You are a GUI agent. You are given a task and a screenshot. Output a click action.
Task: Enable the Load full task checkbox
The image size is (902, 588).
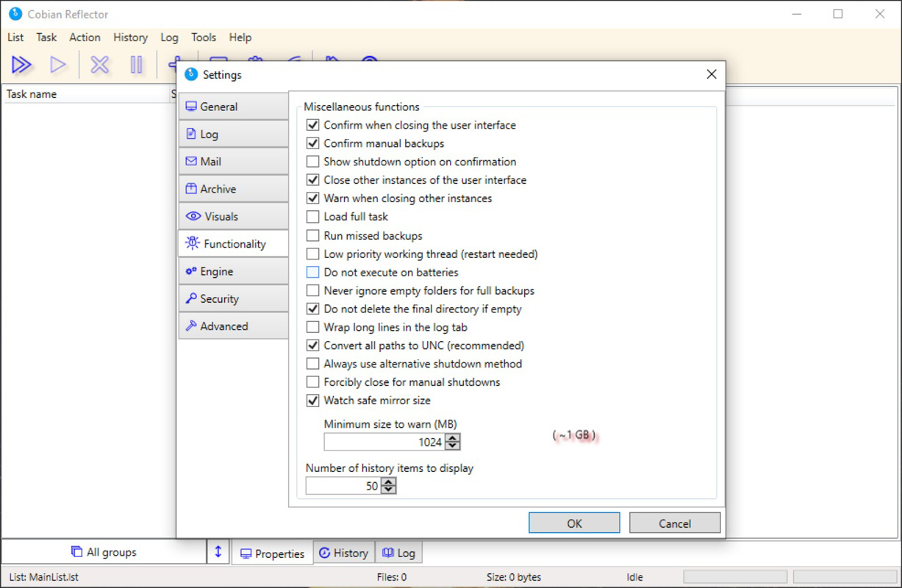pos(313,217)
